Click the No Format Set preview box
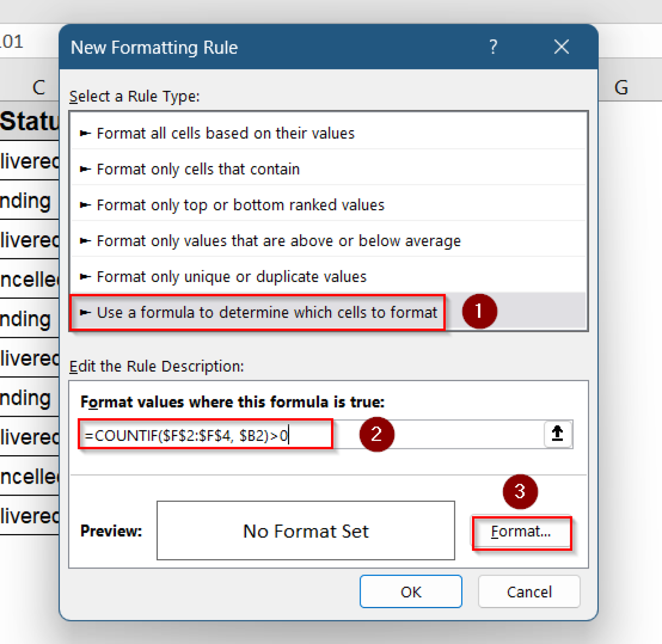This screenshot has width=662, height=644. (x=306, y=531)
